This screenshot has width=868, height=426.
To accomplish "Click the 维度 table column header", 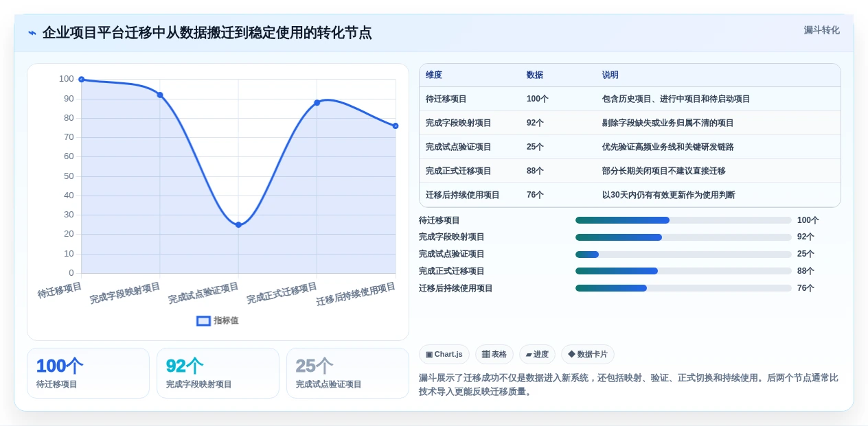I will pos(434,75).
